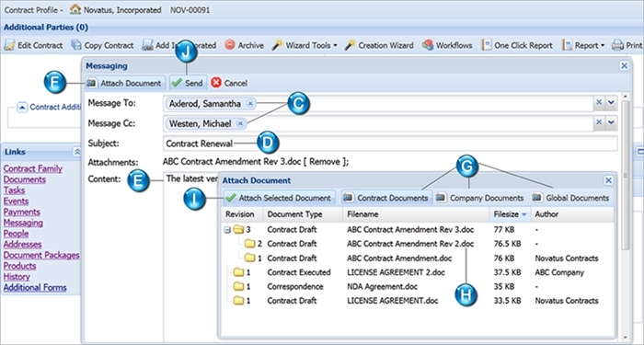Viewport: 644px width, 345px height.
Task: Open Edit Contract in the toolbar
Action: pyautogui.click(x=33, y=45)
